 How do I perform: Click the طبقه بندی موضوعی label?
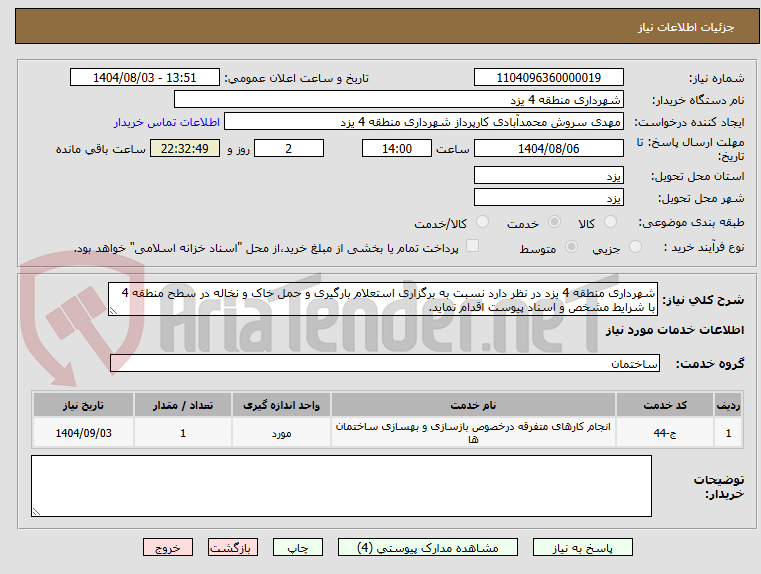691,223
